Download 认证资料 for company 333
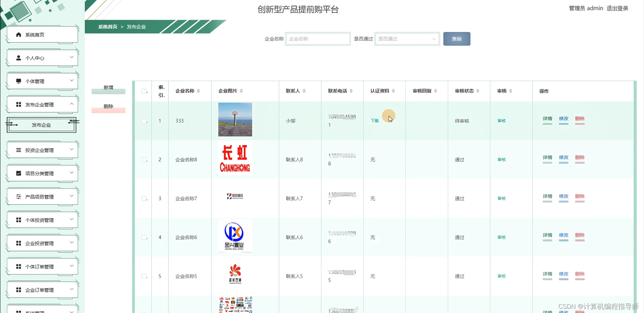Viewport: 644px width, 313px height. [375, 121]
